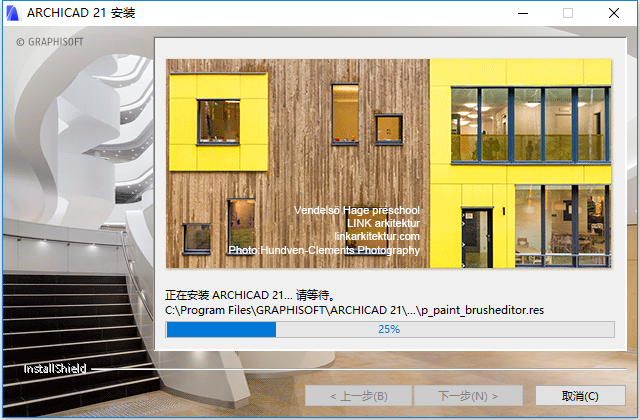Click the ARCHICAD logo icon in title bar

click(x=13, y=13)
